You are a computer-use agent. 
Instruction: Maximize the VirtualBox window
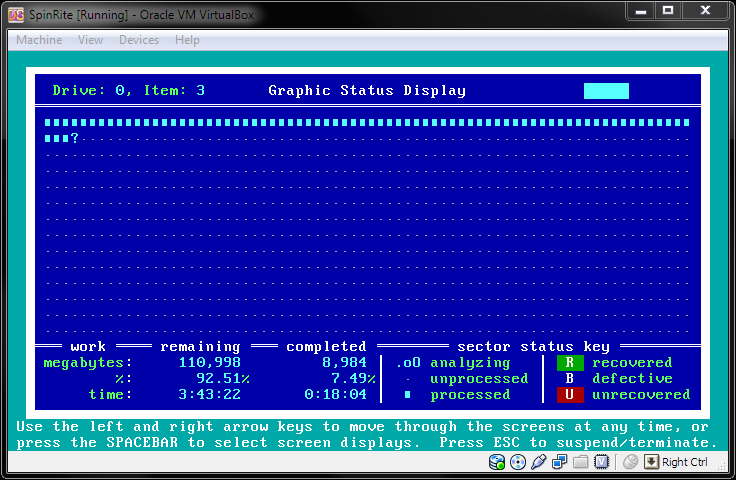668,12
